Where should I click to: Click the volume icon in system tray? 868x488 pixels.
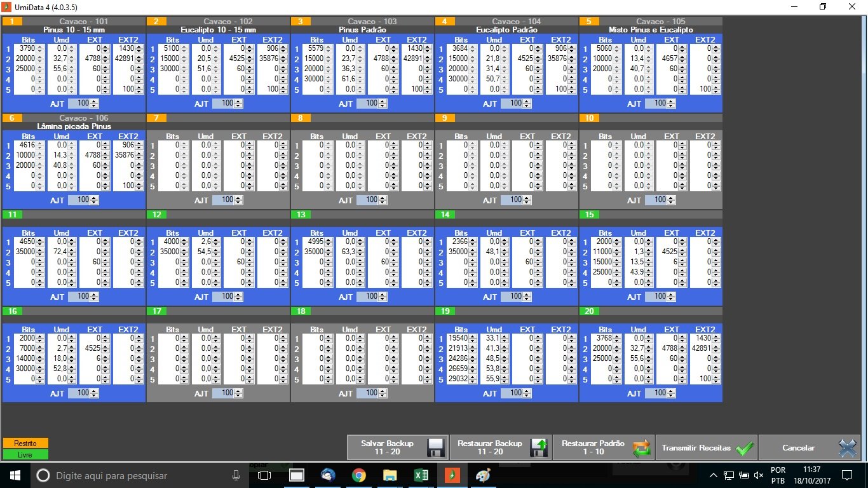click(x=759, y=475)
